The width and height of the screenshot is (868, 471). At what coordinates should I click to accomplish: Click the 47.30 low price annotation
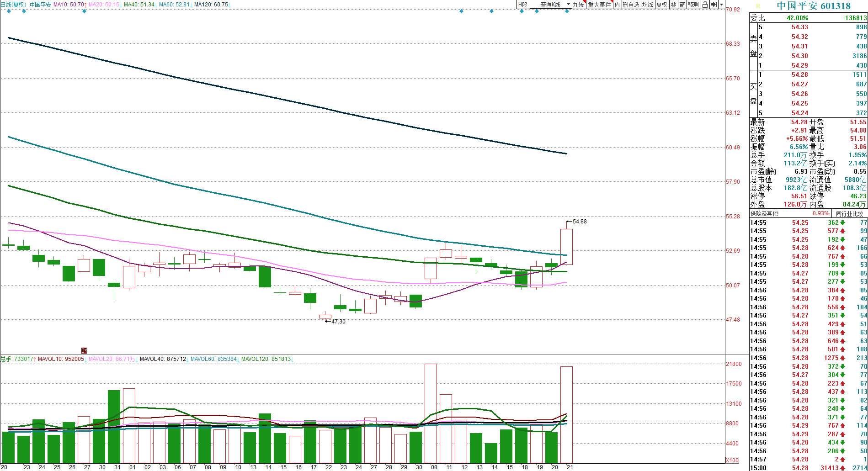point(338,322)
